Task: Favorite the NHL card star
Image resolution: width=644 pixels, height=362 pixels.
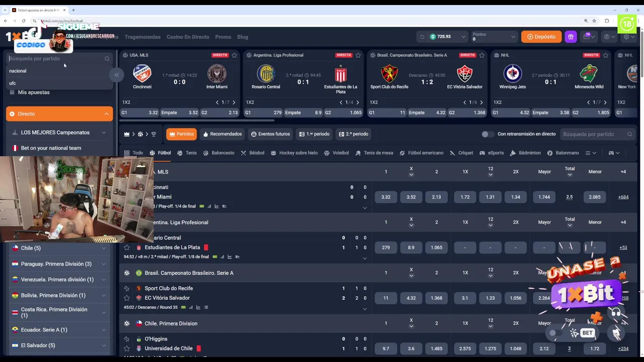Action: tap(606, 55)
